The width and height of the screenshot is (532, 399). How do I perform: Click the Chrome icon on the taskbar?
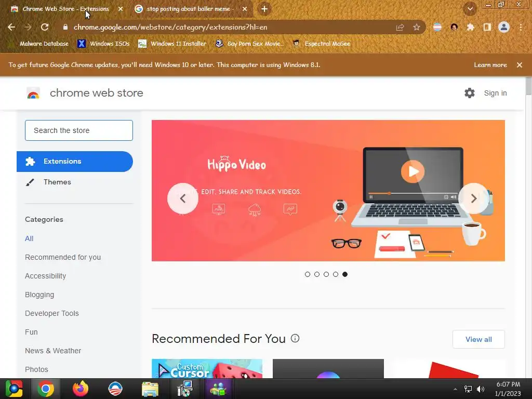coord(46,389)
